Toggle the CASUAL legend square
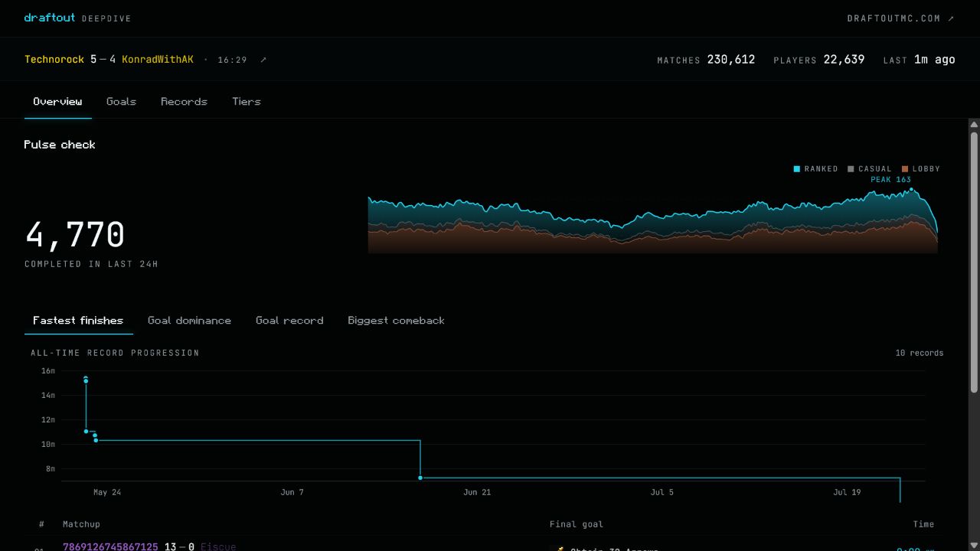 (x=851, y=169)
